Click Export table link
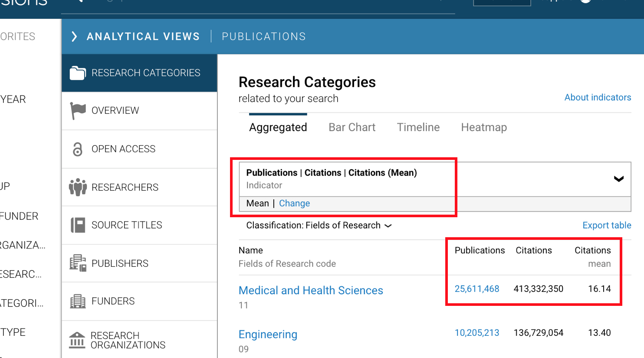The image size is (644, 358). (607, 225)
